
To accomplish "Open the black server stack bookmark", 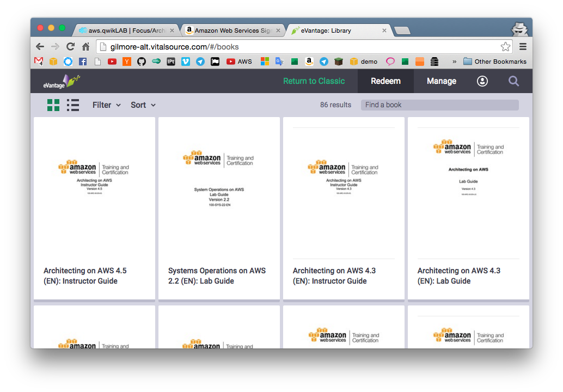I will tap(435, 62).
